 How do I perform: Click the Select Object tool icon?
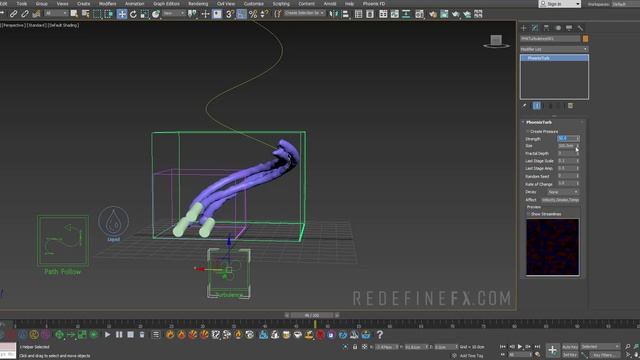[74, 14]
